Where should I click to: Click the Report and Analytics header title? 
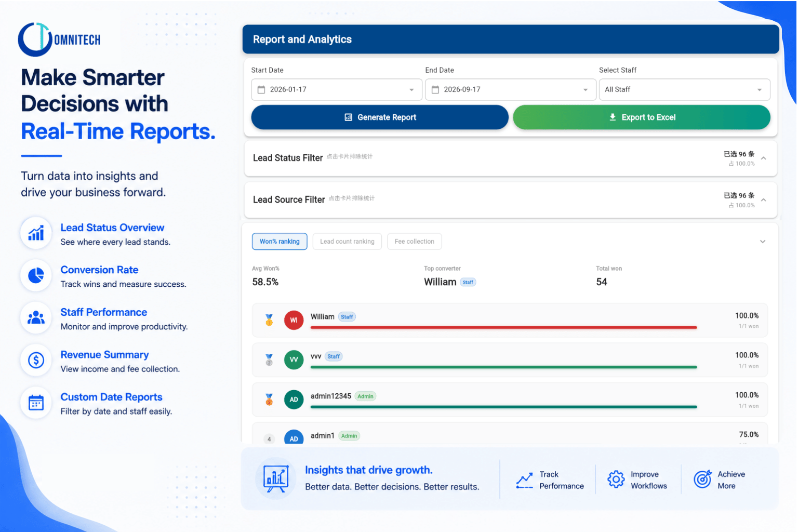[x=302, y=39]
